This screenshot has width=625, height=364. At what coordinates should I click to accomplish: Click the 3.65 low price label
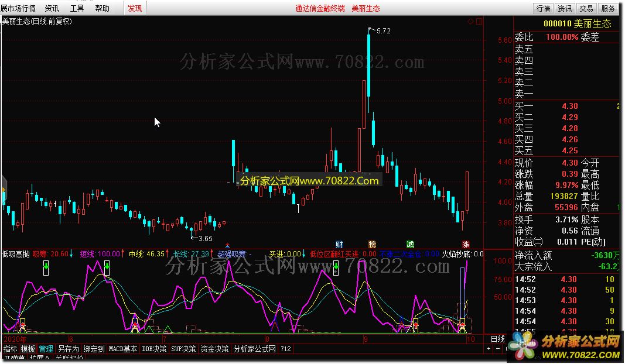(205, 239)
